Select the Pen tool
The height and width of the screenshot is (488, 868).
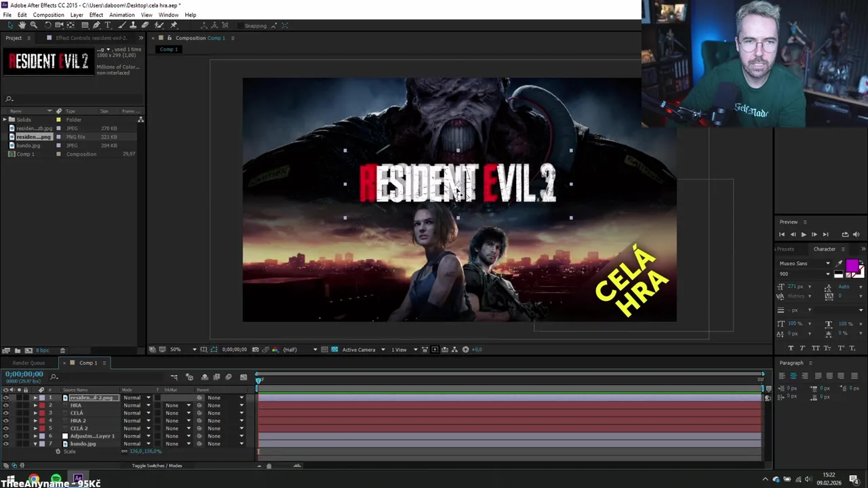(x=96, y=25)
